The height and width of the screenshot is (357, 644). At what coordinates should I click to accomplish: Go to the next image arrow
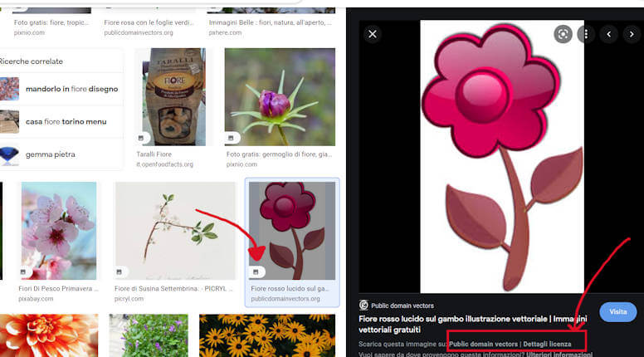632,34
